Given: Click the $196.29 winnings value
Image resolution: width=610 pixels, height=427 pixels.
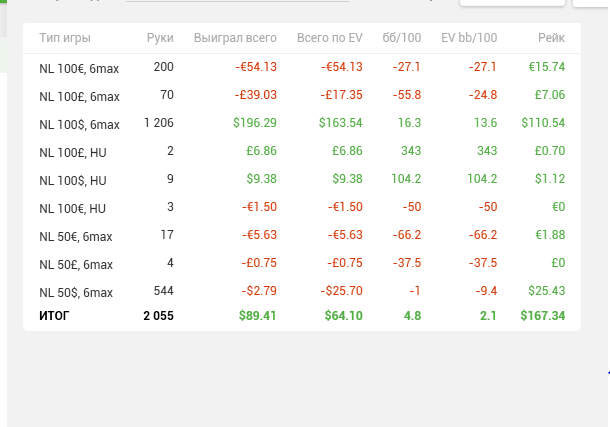Looking at the screenshot, I should click(254, 123).
